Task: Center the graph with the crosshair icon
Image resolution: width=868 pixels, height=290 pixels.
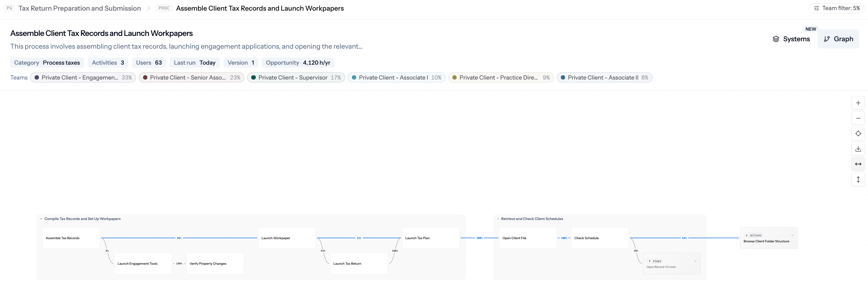Action: coord(858,134)
